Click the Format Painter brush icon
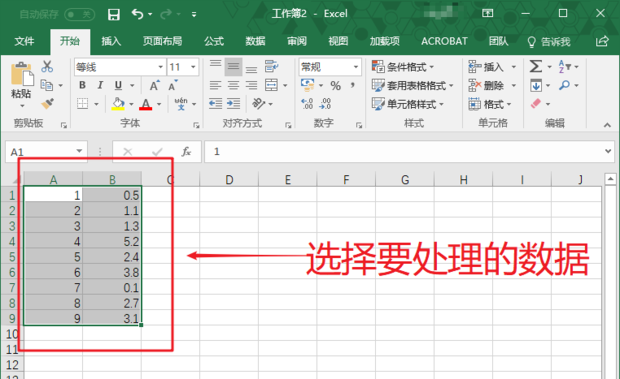Viewport: 620px width, 379px height. (47, 104)
